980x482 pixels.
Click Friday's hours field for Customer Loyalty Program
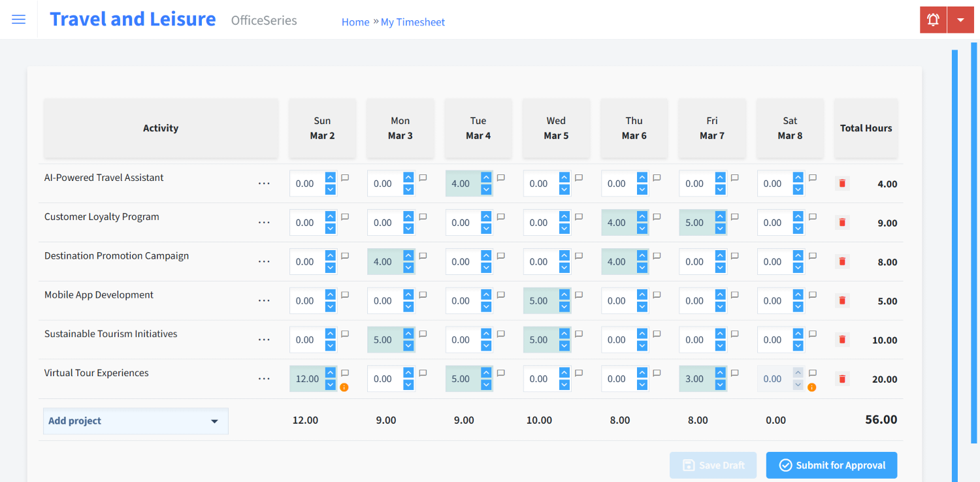coord(694,222)
